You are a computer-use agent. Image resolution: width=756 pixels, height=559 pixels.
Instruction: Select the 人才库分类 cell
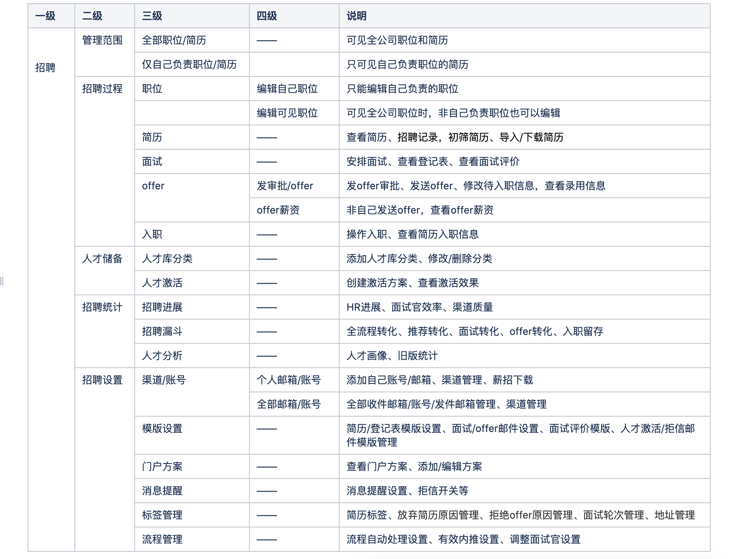click(192, 259)
